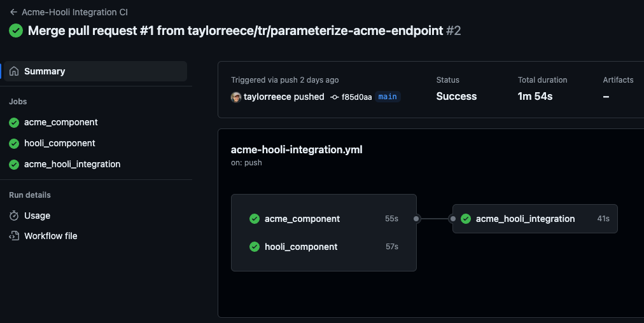Click the 41s duration of acme_hooli_integration

point(603,219)
